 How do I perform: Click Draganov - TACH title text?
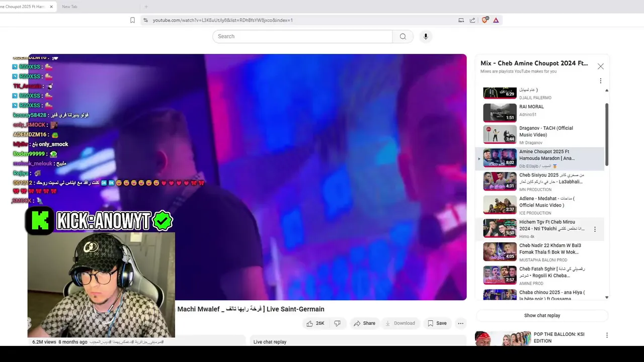pos(546,131)
